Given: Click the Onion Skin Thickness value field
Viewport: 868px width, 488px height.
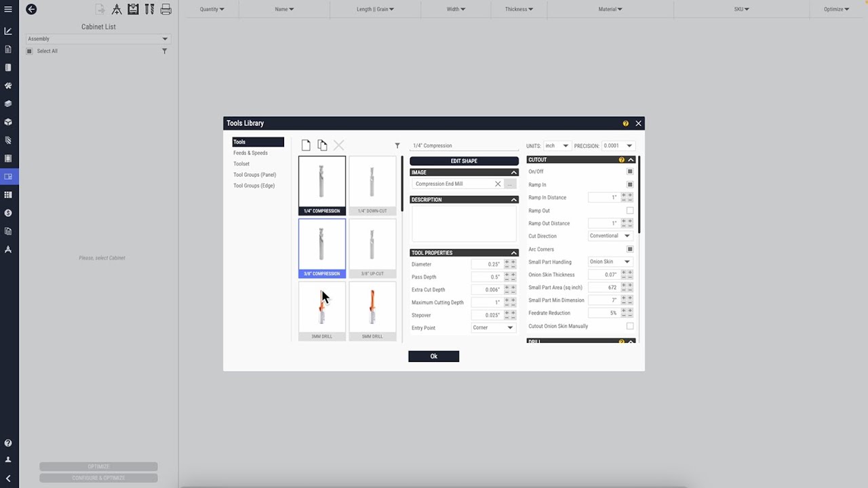Looking at the screenshot, I should [604, 274].
